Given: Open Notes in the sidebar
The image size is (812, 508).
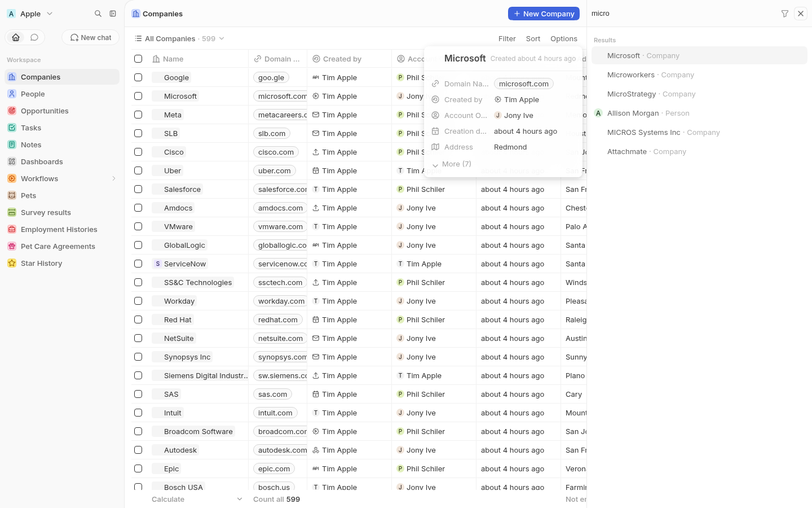Looking at the screenshot, I should (62, 144).
